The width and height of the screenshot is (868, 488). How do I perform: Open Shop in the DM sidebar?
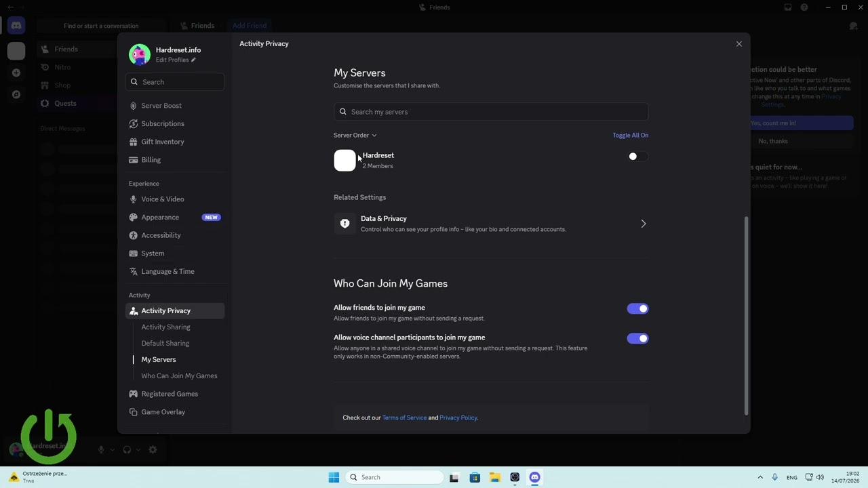pyautogui.click(x=76, y=85)
